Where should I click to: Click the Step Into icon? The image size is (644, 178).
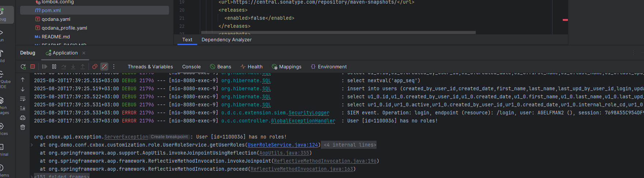coord(73,67)
